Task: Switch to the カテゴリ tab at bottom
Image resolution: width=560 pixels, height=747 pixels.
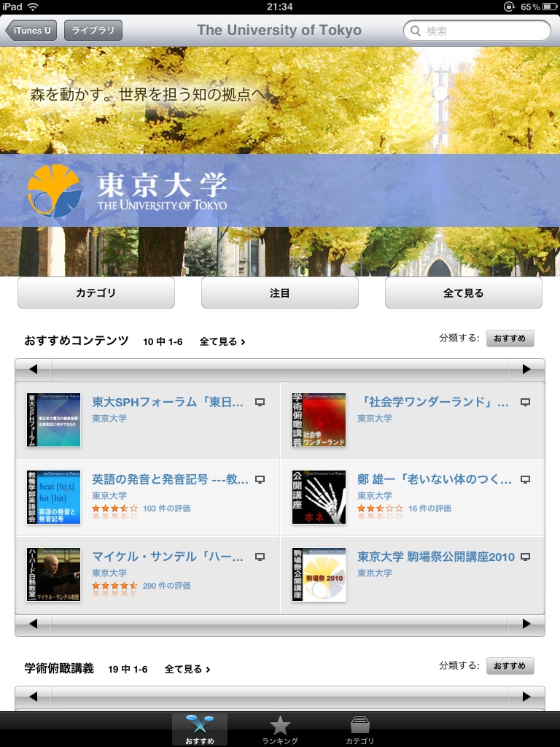Action: tap(359, 729)
